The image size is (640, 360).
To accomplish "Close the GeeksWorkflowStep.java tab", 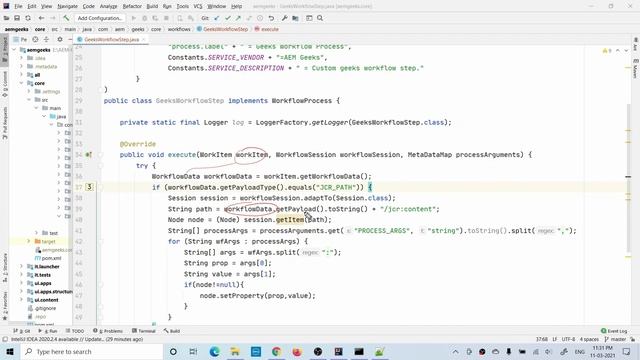I will coord(144,40).
